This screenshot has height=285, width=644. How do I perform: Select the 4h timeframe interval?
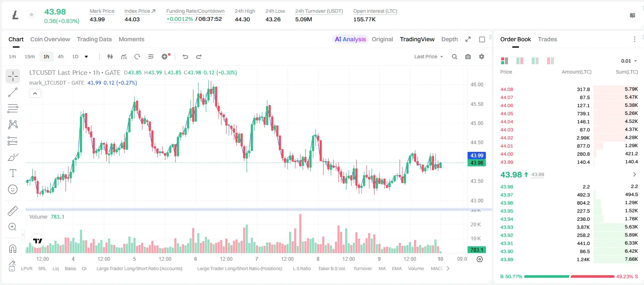tap(60, 57)
